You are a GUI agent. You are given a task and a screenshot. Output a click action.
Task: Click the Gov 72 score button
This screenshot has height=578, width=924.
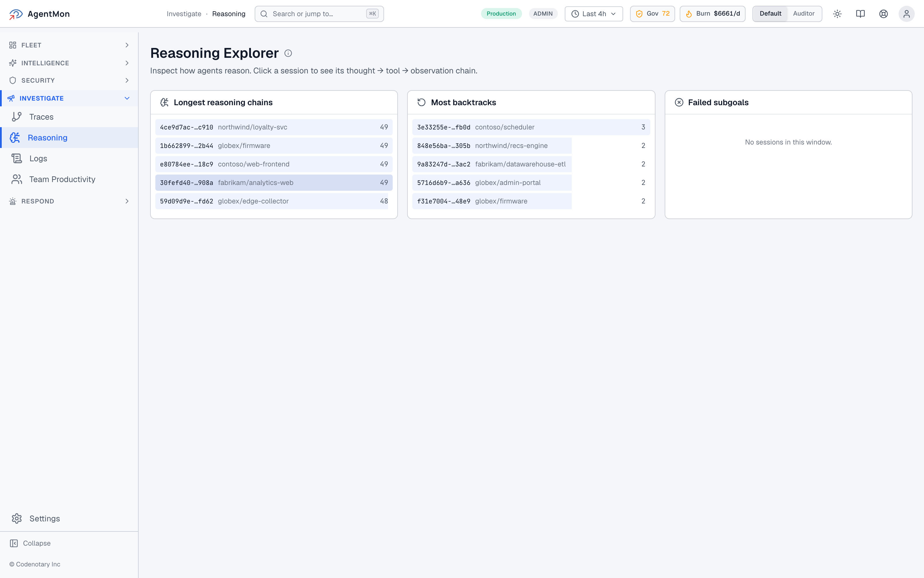(652, 14)
